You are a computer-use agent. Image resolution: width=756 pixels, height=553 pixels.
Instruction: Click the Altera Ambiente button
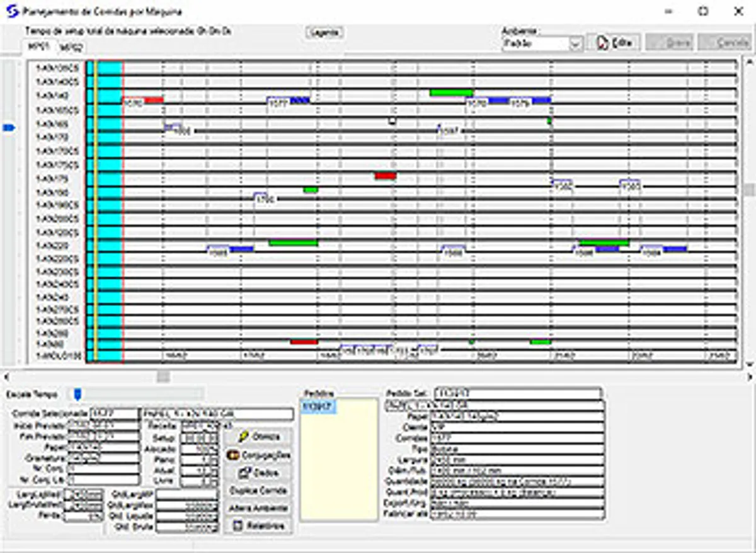(258, 508)
